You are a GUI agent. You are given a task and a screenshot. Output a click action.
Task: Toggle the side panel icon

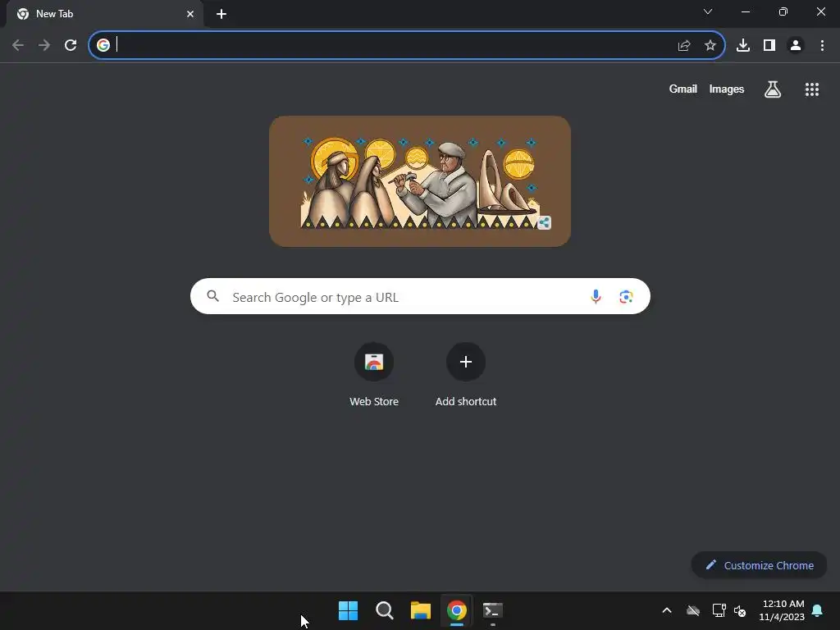[x=769, y=46]
